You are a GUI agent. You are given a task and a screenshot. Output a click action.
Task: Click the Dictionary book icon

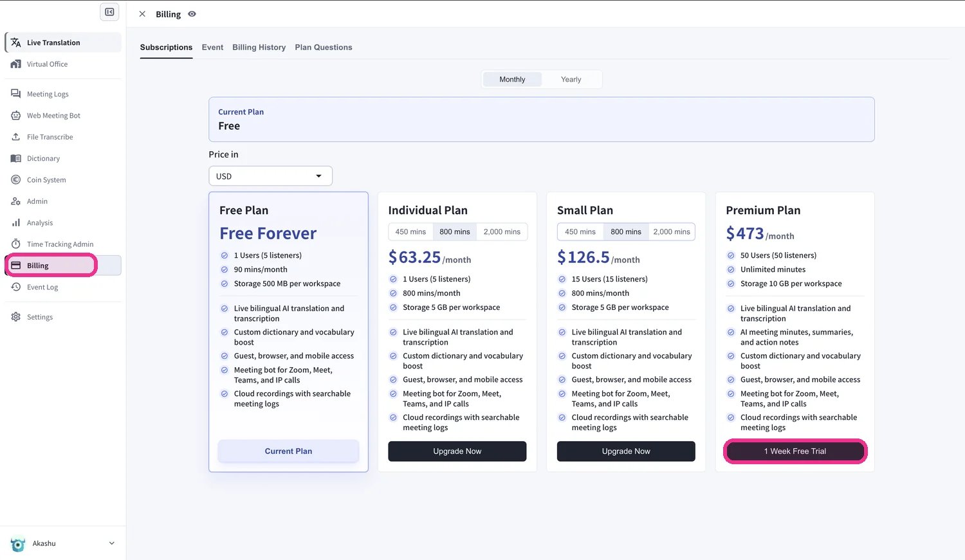(x=16, y=158)
